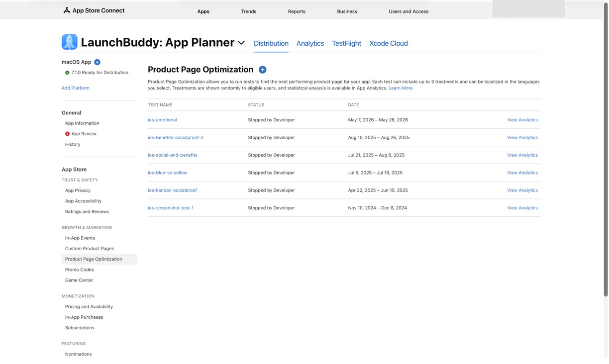Open the Reports menu
The image size is (609, 364).
pyautogui.click(x=297, y=11)
